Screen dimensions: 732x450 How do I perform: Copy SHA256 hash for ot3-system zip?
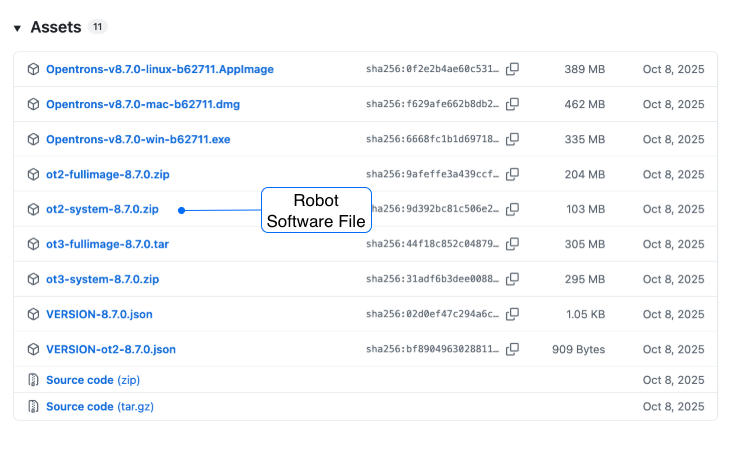512,279
